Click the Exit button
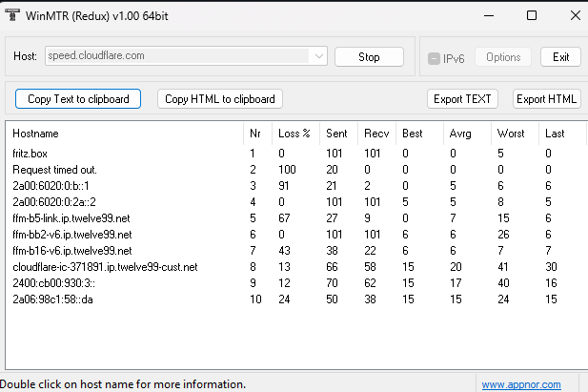 click(560, 57)
